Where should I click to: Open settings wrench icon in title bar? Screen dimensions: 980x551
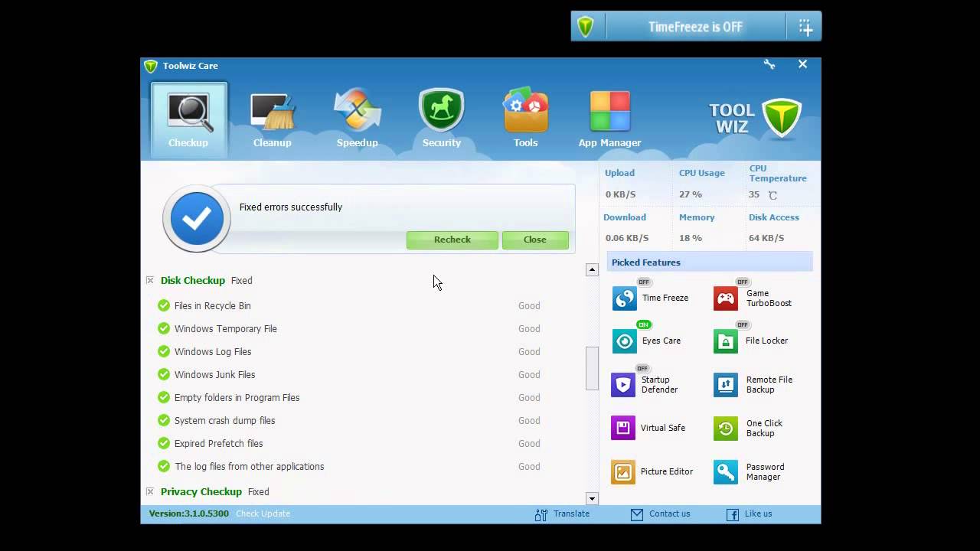769,65
